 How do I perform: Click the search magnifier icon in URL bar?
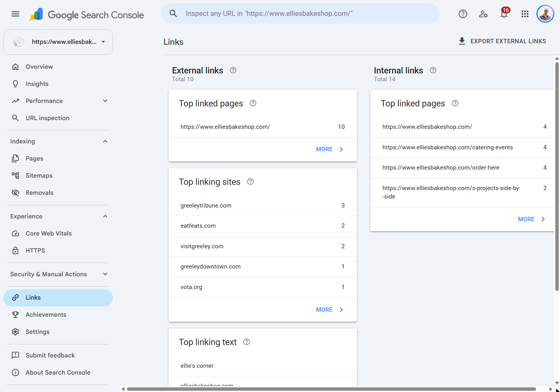173,14
